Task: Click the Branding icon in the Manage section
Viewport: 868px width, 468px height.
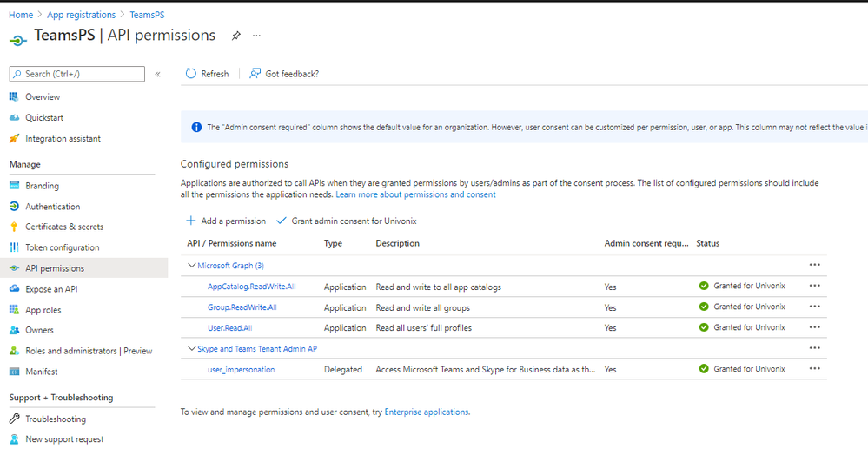Action: (15, 186)
